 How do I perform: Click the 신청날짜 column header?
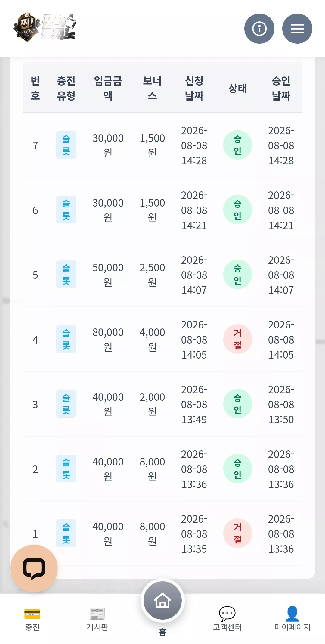[194, 88]
